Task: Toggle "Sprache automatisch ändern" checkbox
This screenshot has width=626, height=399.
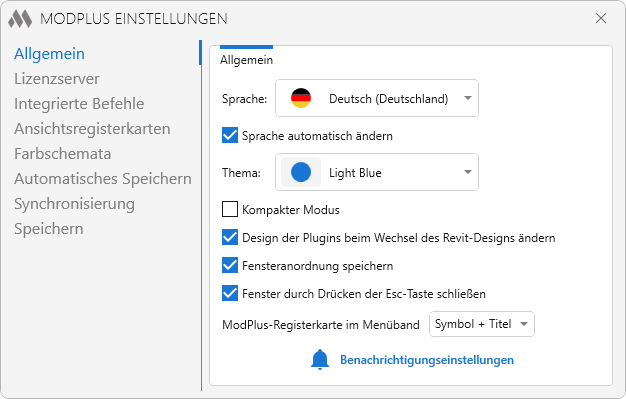Action: (230, 135)
